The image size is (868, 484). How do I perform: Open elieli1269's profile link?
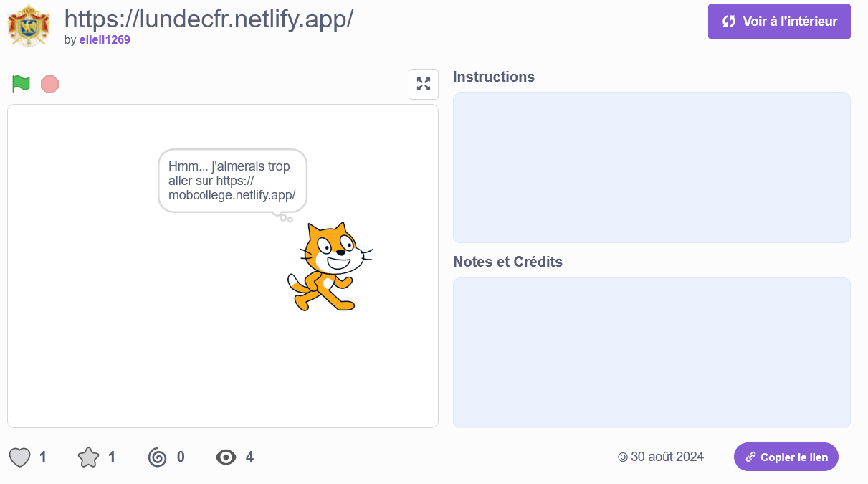point(105,40)
